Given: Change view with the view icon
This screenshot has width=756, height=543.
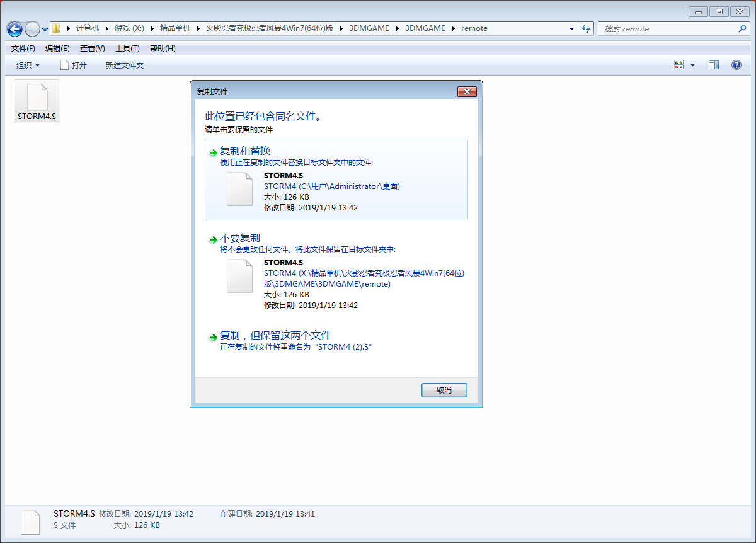Looking at the screenshot, I should coord(679,65).
